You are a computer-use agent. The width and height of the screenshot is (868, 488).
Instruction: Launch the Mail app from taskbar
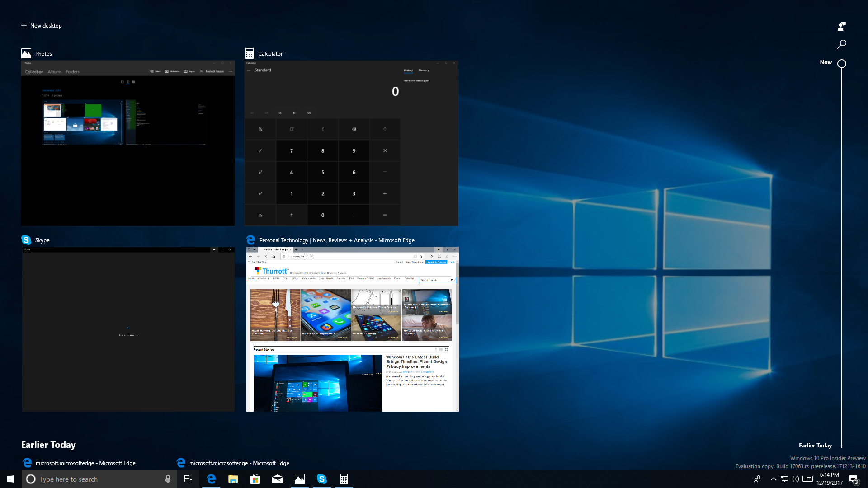coord(277,479)
